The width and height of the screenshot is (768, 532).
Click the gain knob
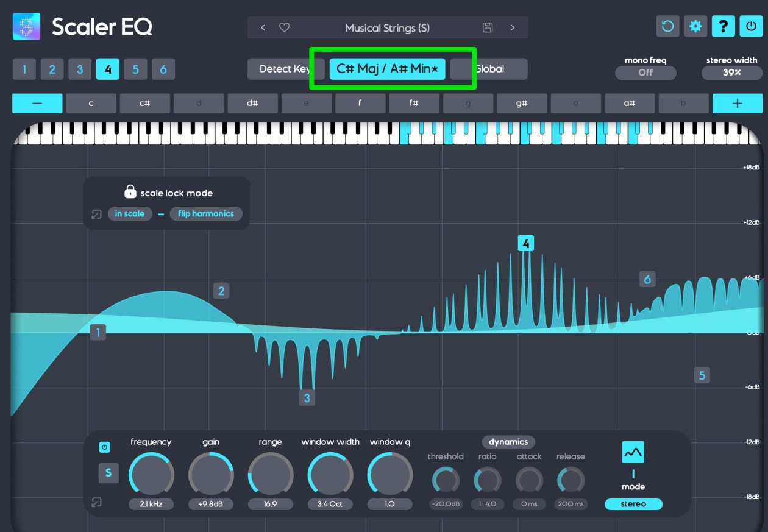pyautogui.click(x=211, y=474)
